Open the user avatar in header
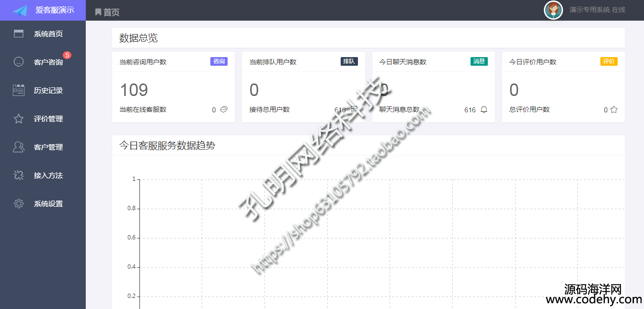644x309 pixels. [x=553, y=10]
